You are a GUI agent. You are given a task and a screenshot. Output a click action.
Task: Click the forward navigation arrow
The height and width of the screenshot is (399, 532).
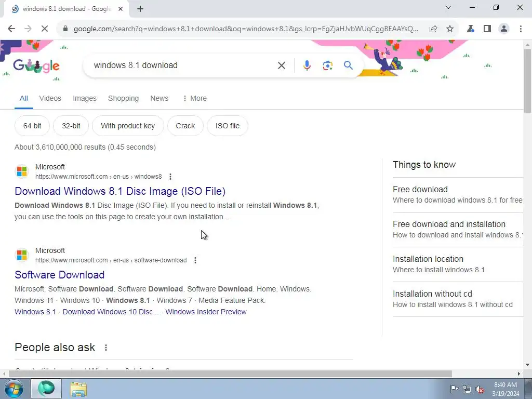tap(28, 29)
